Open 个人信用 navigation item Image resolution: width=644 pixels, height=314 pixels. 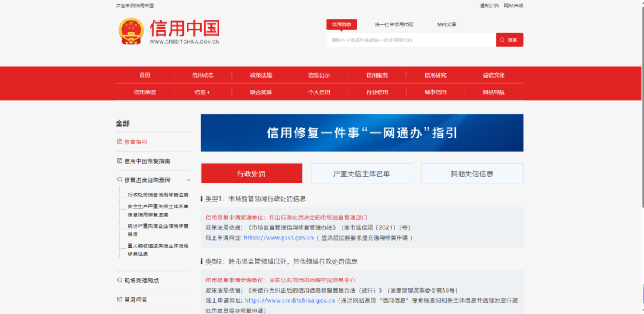[x=319, y=92]
